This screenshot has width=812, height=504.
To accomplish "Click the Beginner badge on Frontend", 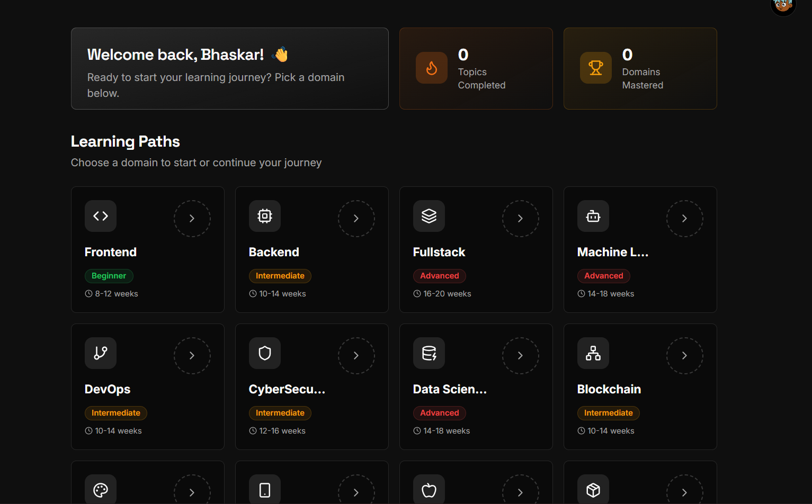I will pyautogui.click(x=109, y=276).
